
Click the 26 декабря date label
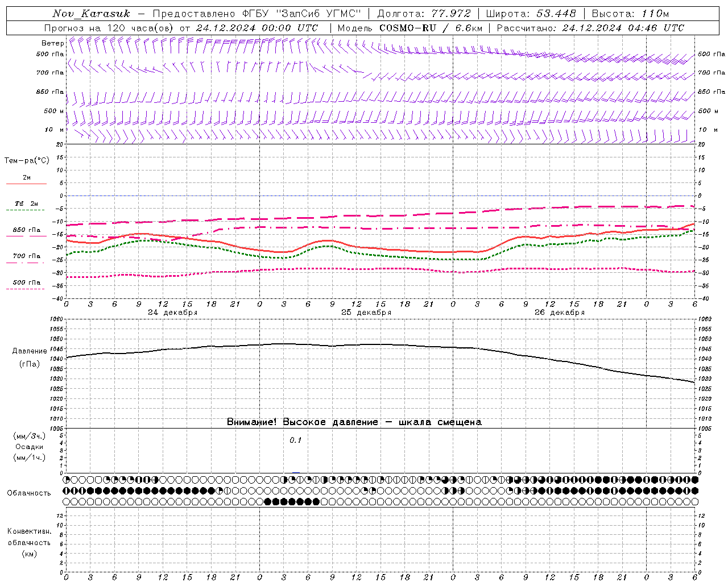tap(560, 313)
